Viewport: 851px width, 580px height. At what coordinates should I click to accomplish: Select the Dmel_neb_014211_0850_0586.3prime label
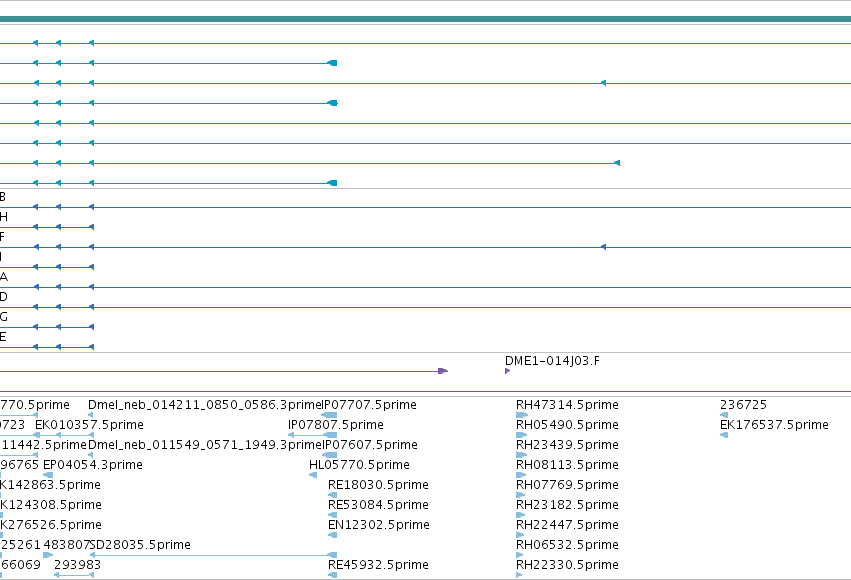point(206,405)
